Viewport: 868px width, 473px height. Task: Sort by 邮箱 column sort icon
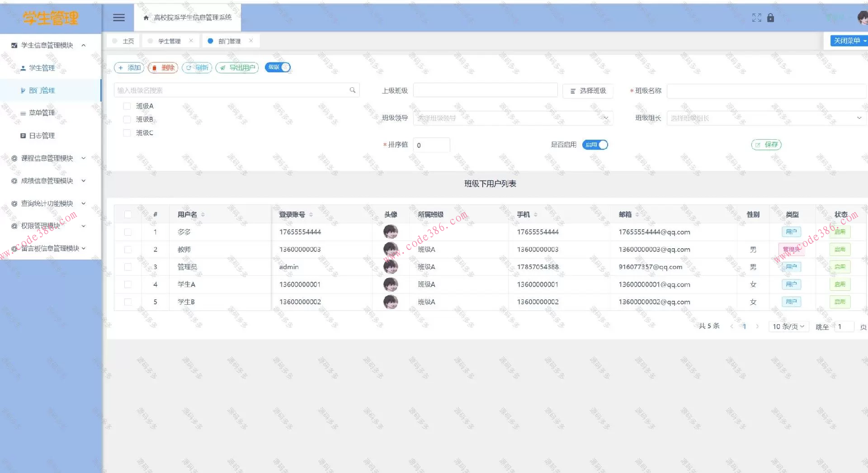tap(637, 214)
